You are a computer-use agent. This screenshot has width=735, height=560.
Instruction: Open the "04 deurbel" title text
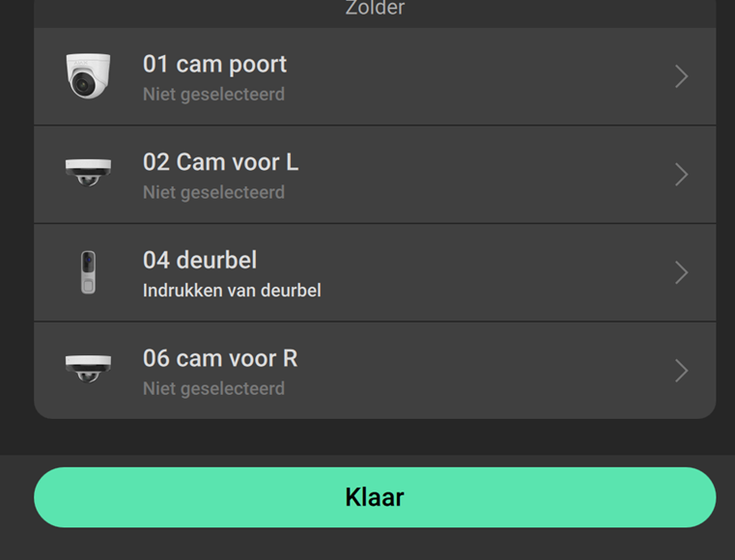pos(200,261)
